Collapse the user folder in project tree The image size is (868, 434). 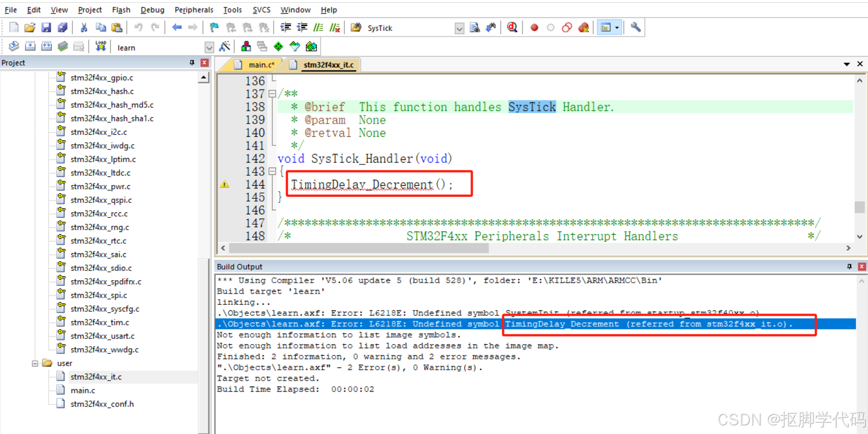point(35,363)
